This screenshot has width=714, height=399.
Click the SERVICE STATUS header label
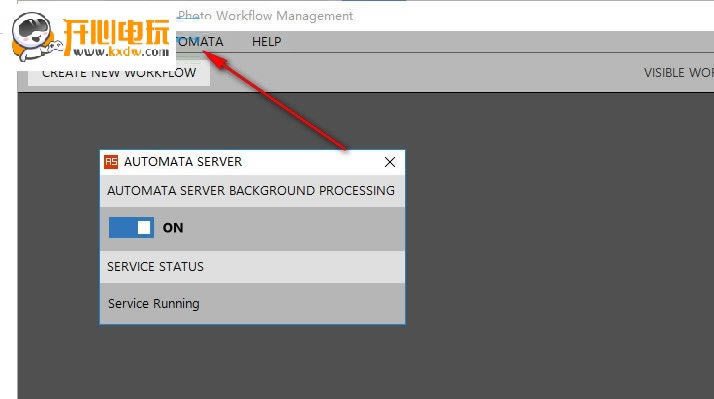coord(155,266)
